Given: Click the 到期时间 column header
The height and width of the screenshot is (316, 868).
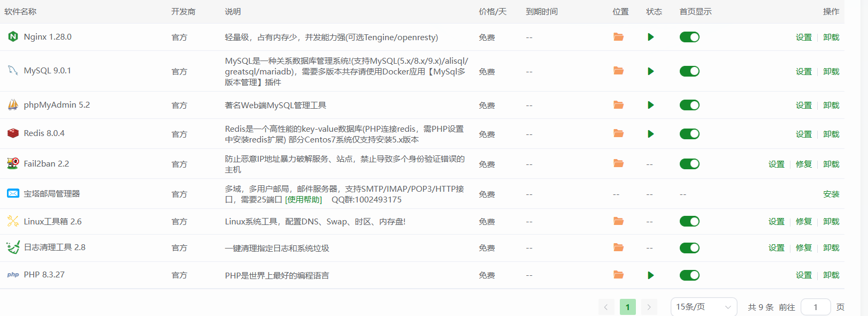Looking at the screenshot, I should coord(542,12).
